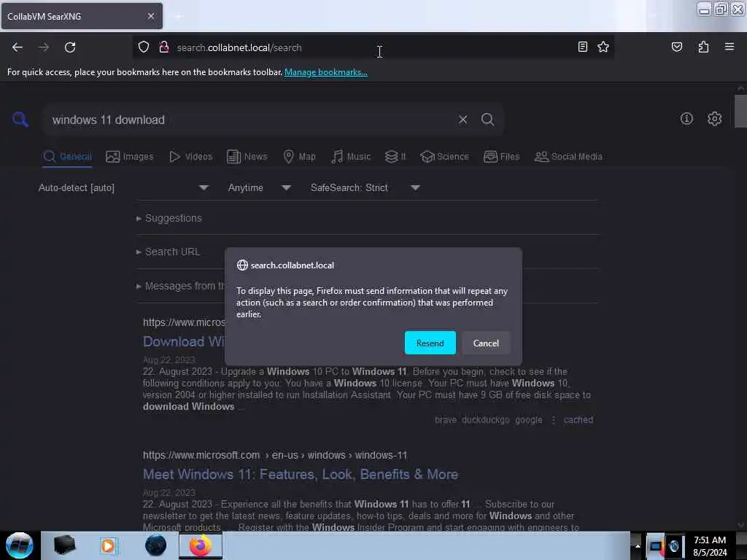Open the dark globe browser taskbar icon
The width and height of the screenshot is (747, 560).
click(x=155, y=545)
